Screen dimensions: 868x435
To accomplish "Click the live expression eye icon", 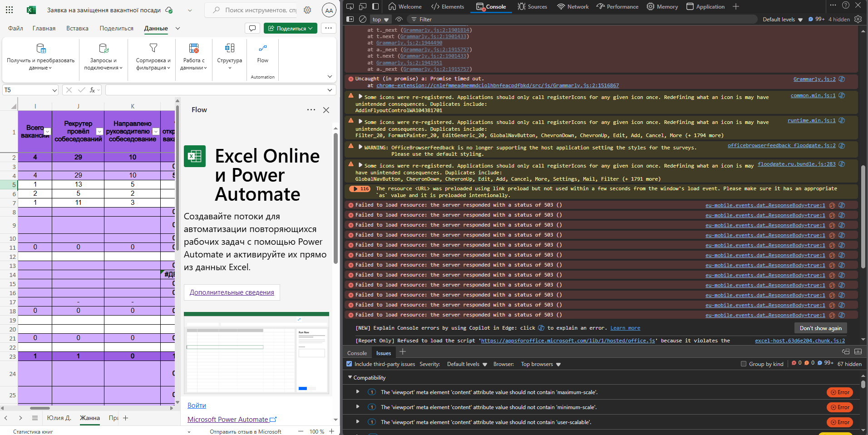I will pos(399,19).
